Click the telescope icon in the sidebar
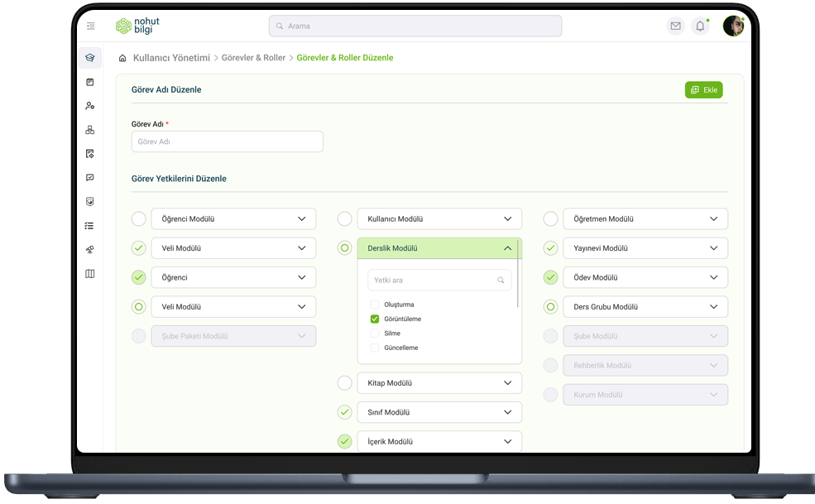 click(x=90, y=250)
